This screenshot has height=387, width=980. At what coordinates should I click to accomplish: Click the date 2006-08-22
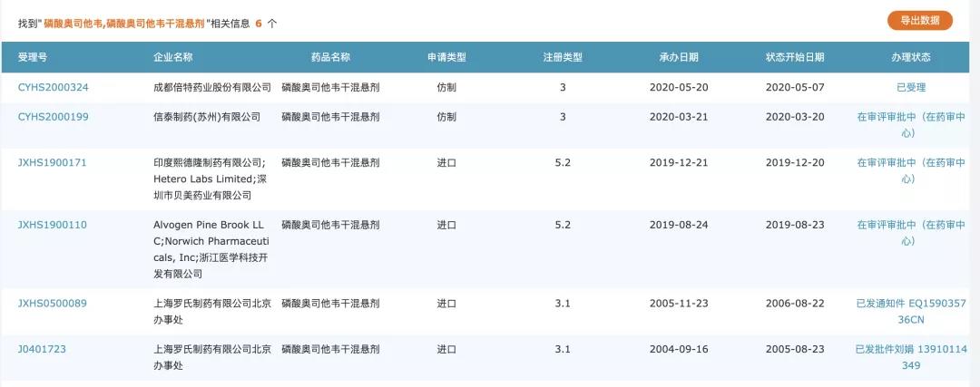[795, 304]
